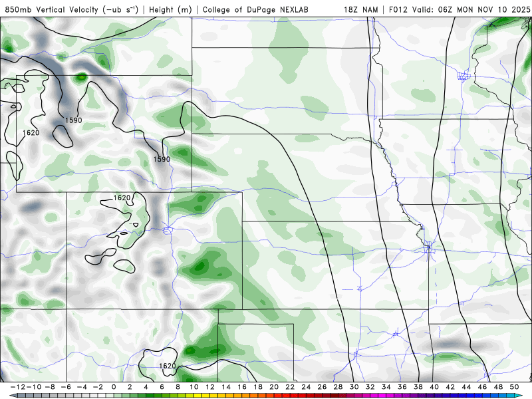The height and width of the screenshot is (399, 532).
Task: Click the "-12" color scale label
Action: [x=17, y=387]
